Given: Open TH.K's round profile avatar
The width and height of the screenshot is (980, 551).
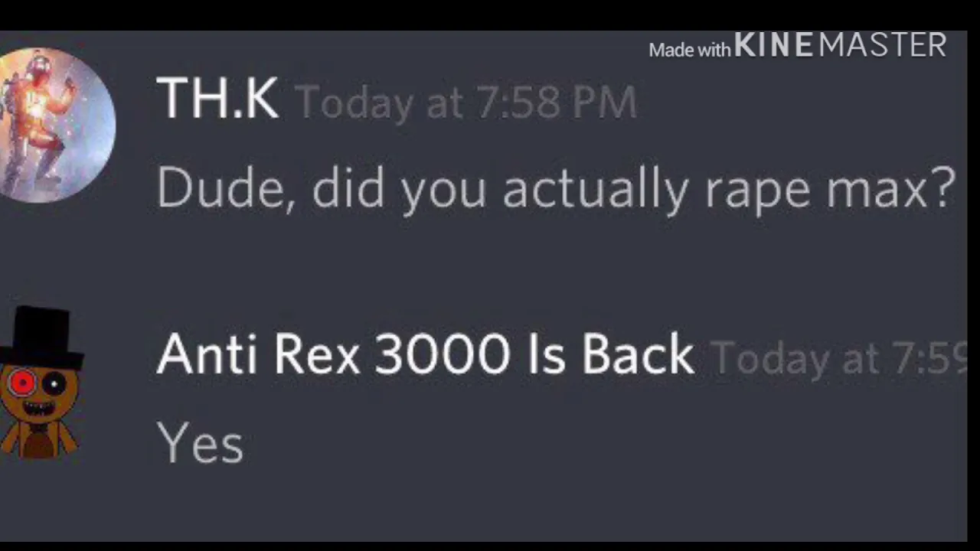Looking at the screenshot, I should [x=57, y=125].
